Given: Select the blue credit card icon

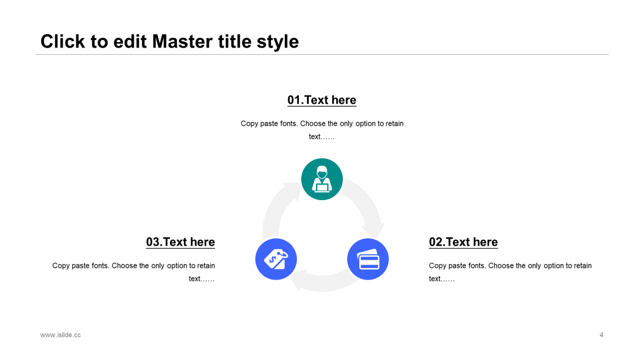Looking at the screenshot, I should click(x=368, y=259).
